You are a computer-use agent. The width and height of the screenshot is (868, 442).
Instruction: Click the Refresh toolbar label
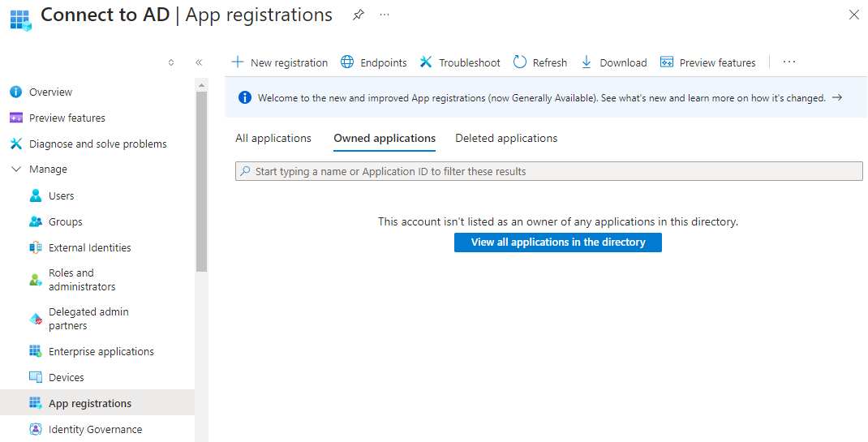click(x=550, y=62)
